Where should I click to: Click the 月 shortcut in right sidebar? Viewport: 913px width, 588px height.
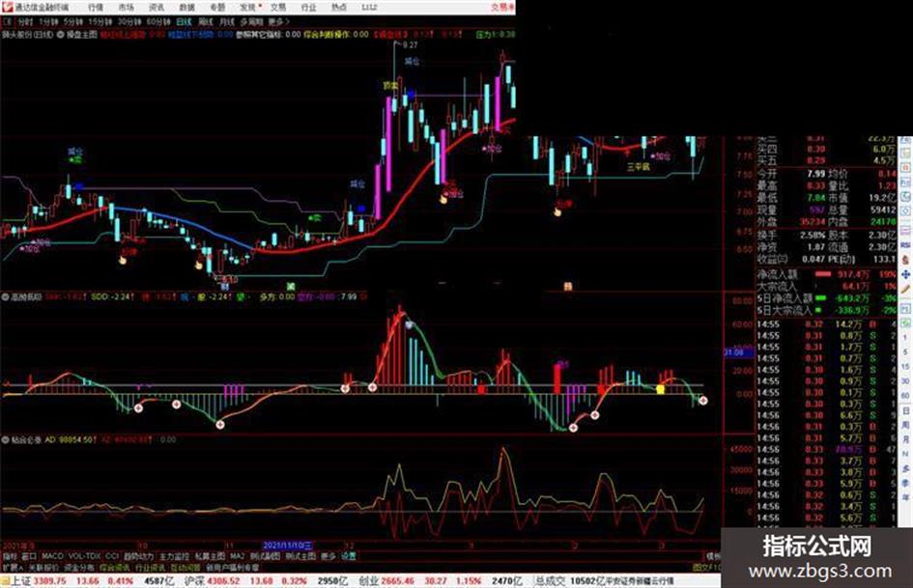pos(906,439)
